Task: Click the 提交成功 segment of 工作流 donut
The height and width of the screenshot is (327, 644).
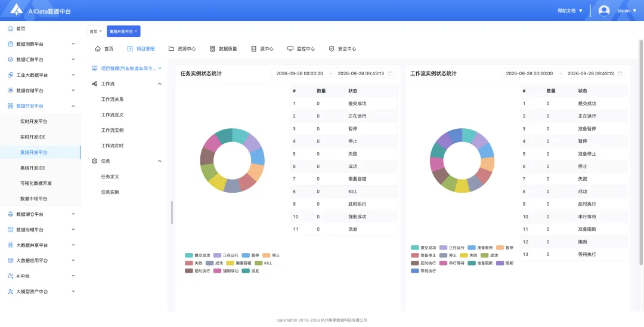Action: point(469,135)
